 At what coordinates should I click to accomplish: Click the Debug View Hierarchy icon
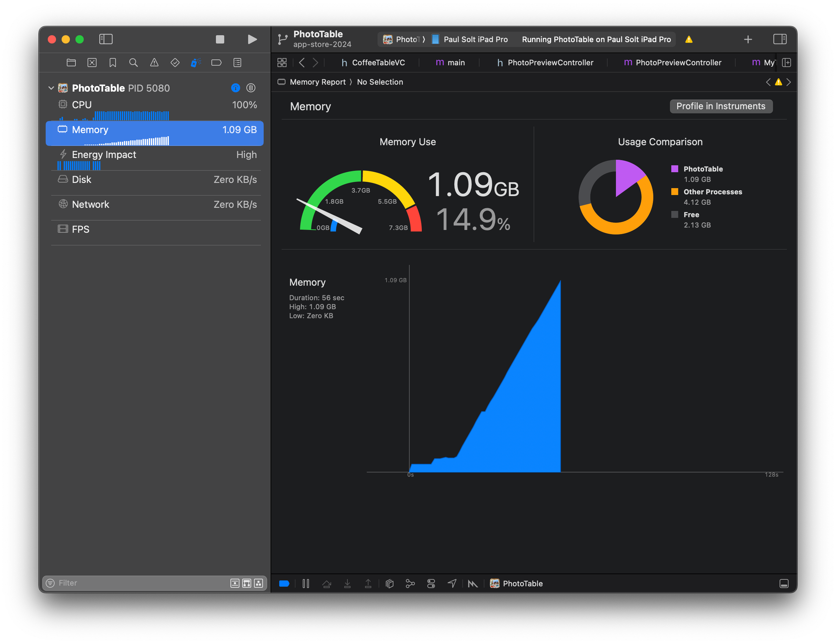click(x=390, y=583)
